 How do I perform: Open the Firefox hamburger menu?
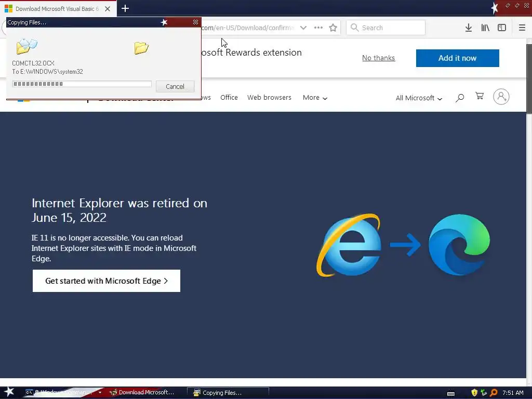[522, 28]
